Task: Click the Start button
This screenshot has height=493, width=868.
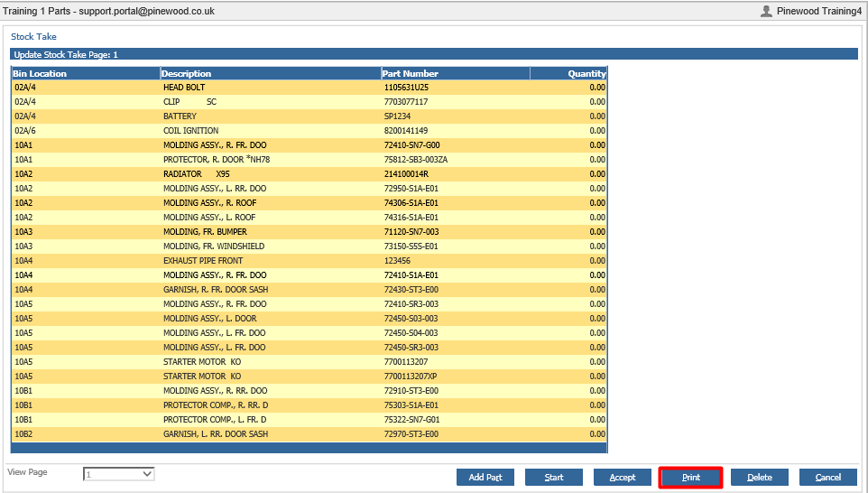Action: point(554,478)
